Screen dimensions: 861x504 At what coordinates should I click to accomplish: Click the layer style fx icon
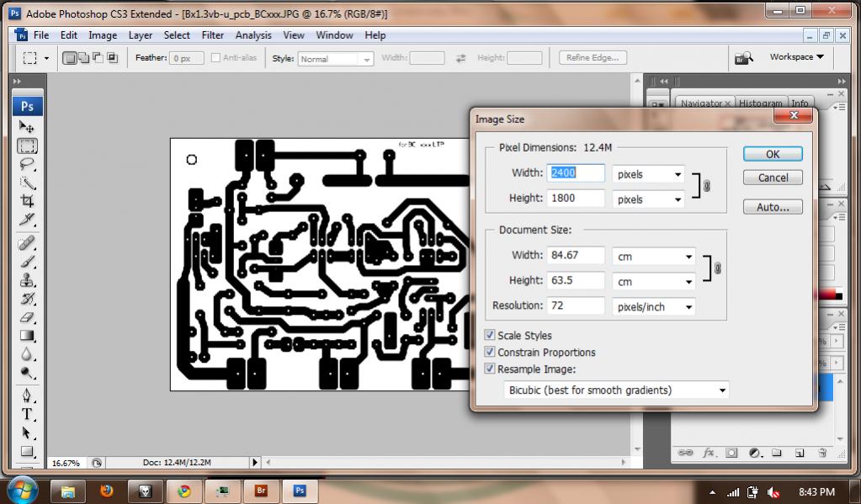(709, 453)
